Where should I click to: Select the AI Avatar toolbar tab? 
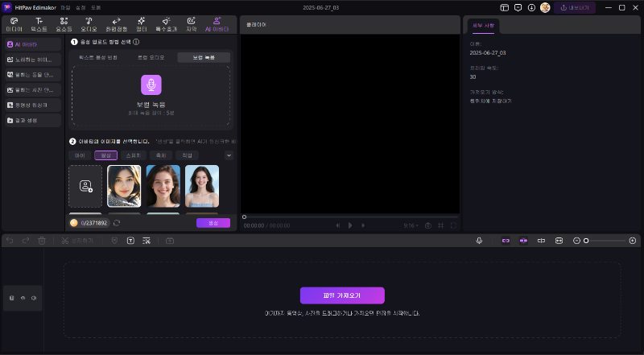[217, 25]
